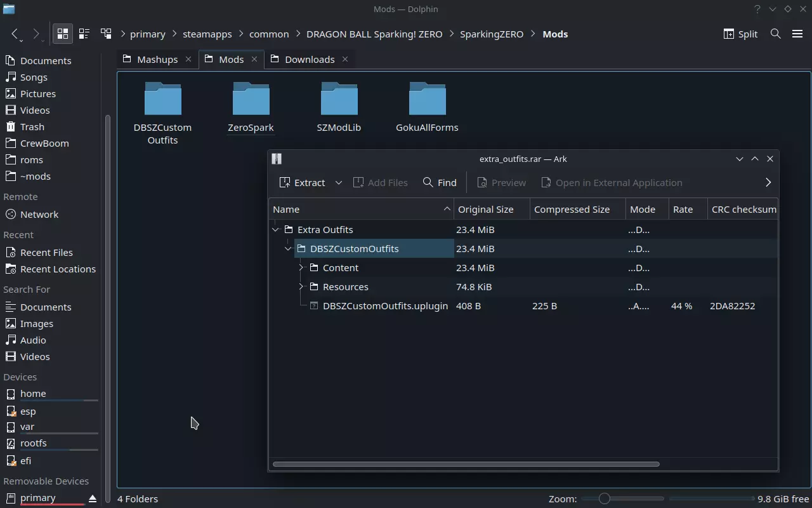Sort archive entries by Compressed Size
The height and width of the screenshot is (508, 812).
pyautogui.click(x=577, y=209)
